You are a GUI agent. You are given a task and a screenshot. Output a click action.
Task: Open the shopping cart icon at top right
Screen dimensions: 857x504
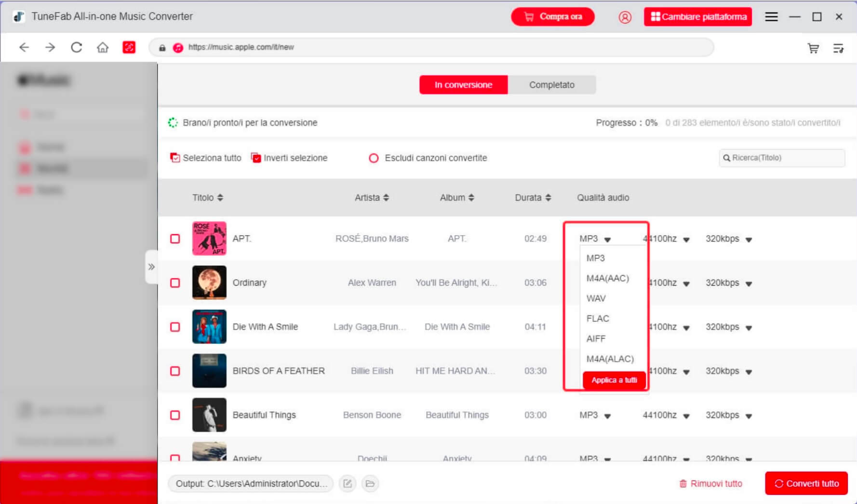point(813,48)
